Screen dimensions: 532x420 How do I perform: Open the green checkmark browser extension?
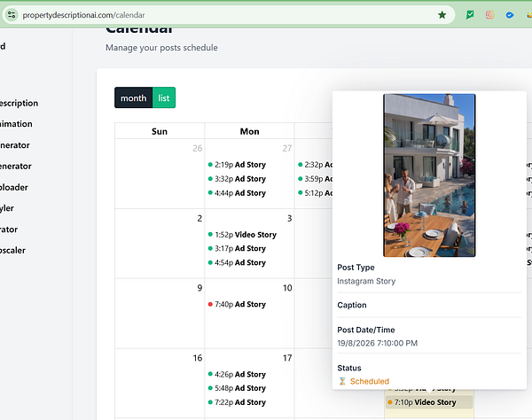point(470,14)
